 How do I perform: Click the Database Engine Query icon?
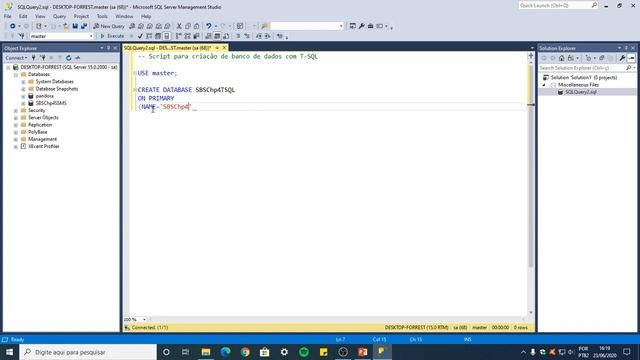coord(132,26)
